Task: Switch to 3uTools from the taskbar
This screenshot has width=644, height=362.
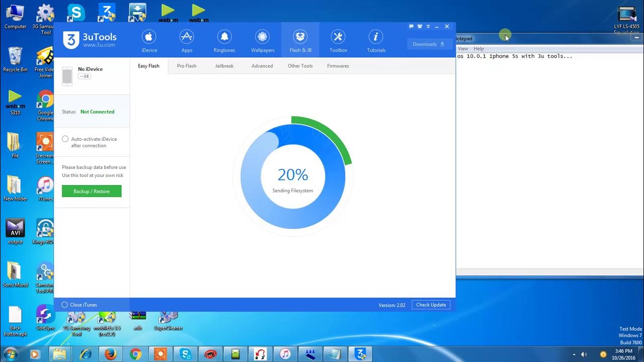Action: (x=360, y=354)
